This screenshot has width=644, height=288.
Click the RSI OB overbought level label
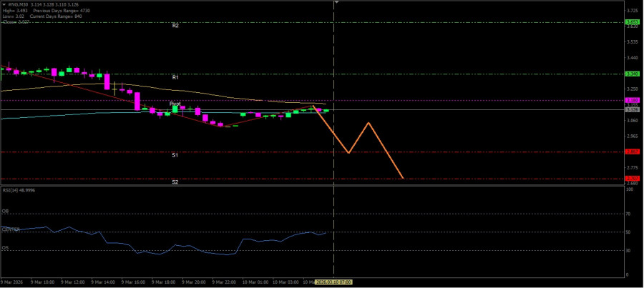click(5, 212)
